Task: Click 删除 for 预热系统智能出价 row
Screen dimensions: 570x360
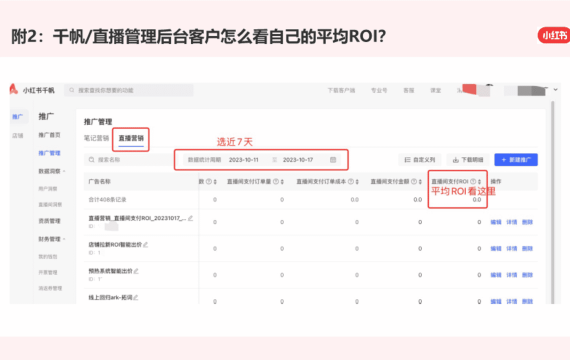Action: click(x=527, y=275)
